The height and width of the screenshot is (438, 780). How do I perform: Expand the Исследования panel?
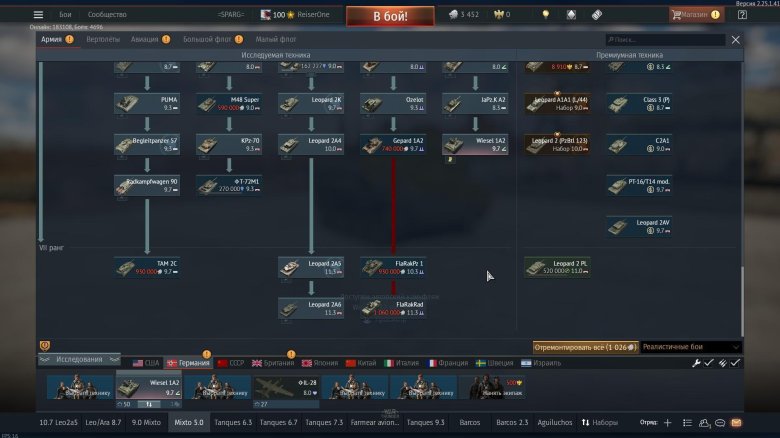[x=81, y=360]
